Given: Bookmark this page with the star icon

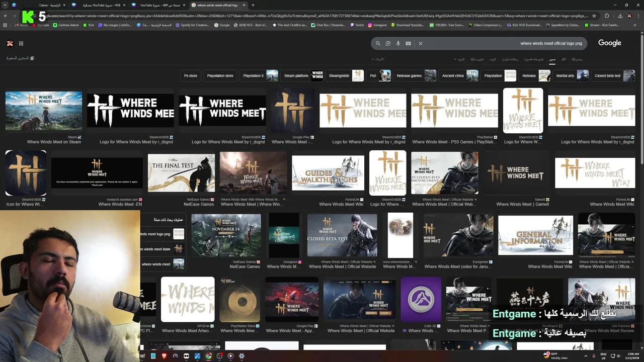Looking at the screenshot, I should [594, 16].
